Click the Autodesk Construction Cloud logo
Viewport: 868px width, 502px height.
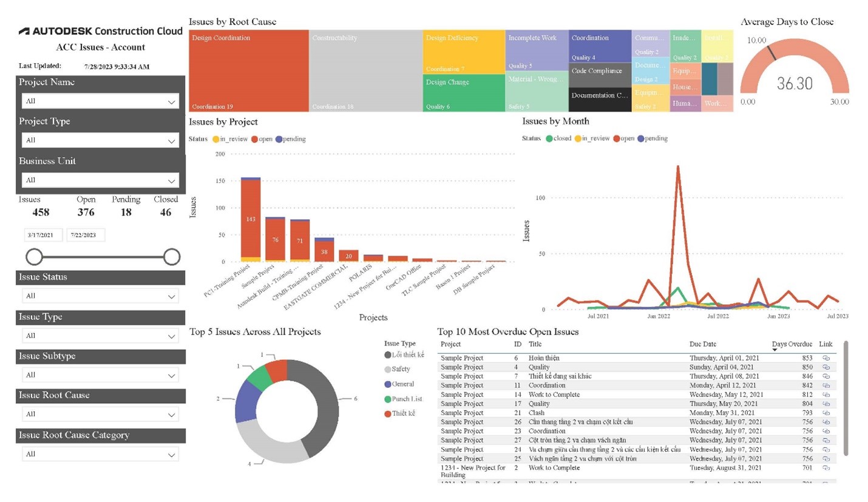(100, 31)
